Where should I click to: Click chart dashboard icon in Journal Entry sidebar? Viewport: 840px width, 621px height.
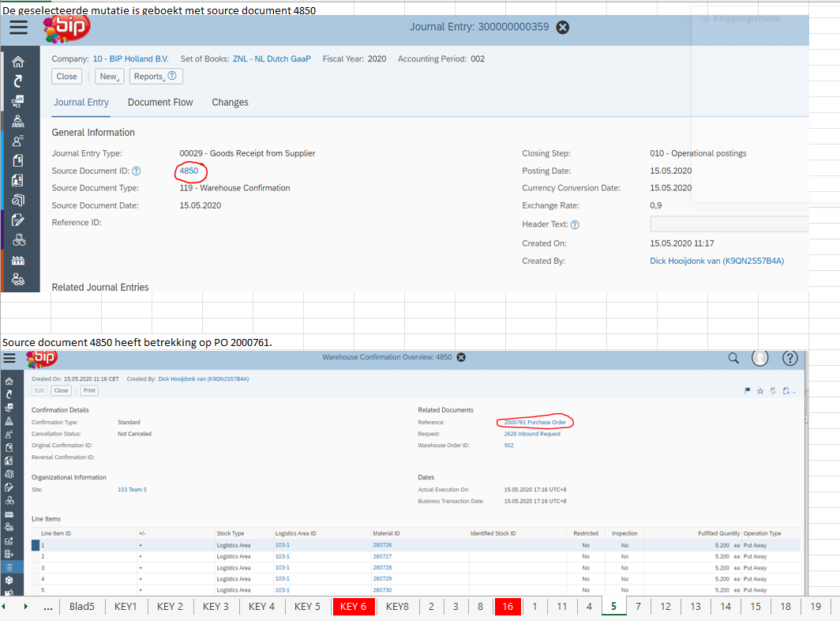coord(18,101)
